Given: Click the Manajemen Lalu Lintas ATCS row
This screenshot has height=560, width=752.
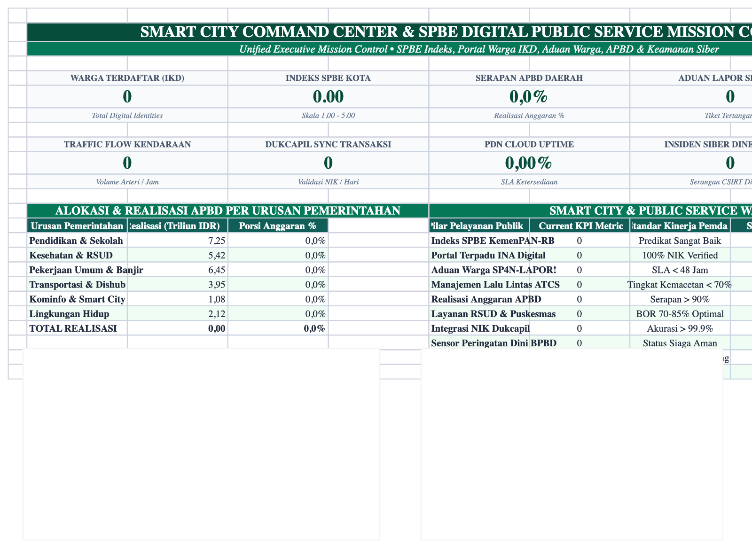Looking at the screenshot, I should 479,284.
